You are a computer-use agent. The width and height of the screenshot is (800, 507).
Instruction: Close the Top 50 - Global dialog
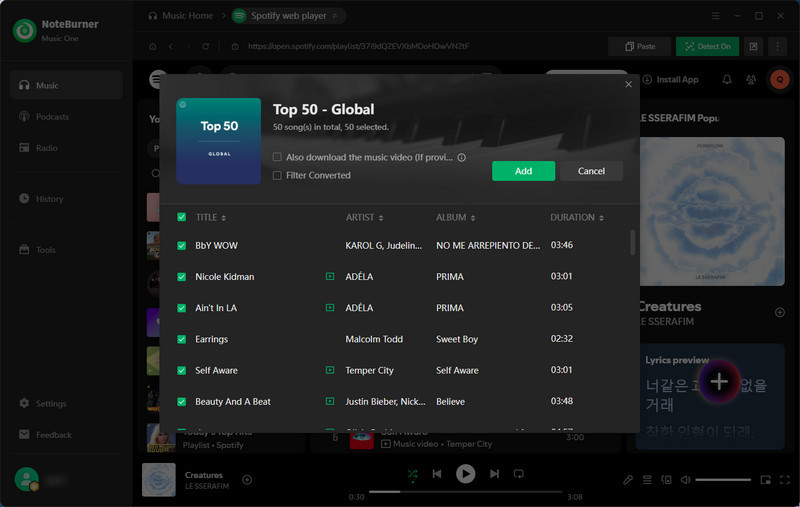[x=629, y=84]
